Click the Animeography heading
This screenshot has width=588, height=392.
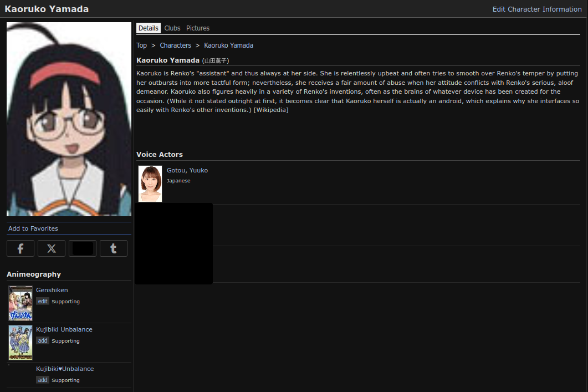coord(34,274)
